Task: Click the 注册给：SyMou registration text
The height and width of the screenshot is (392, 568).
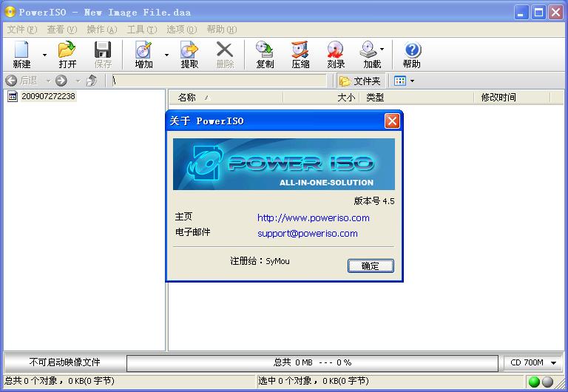Action: click(x=260, y=261)
